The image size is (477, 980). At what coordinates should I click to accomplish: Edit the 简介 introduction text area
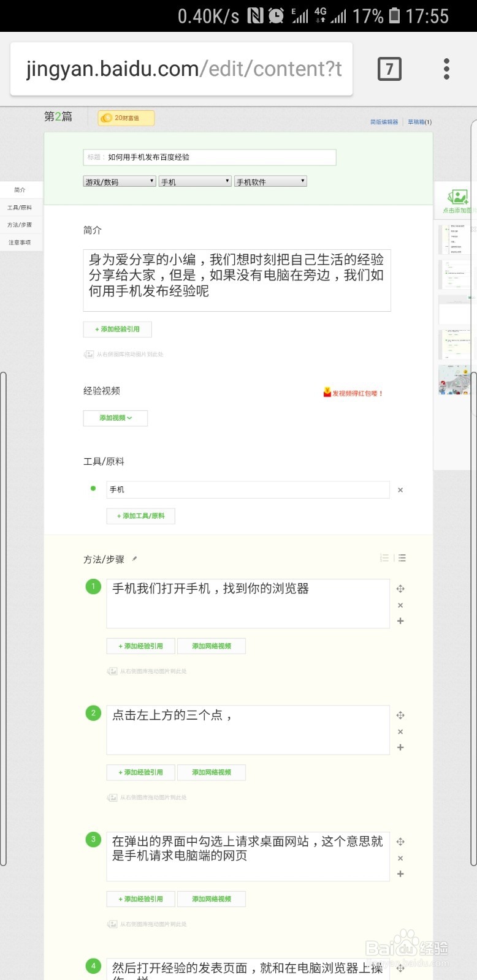click(237, 280)
